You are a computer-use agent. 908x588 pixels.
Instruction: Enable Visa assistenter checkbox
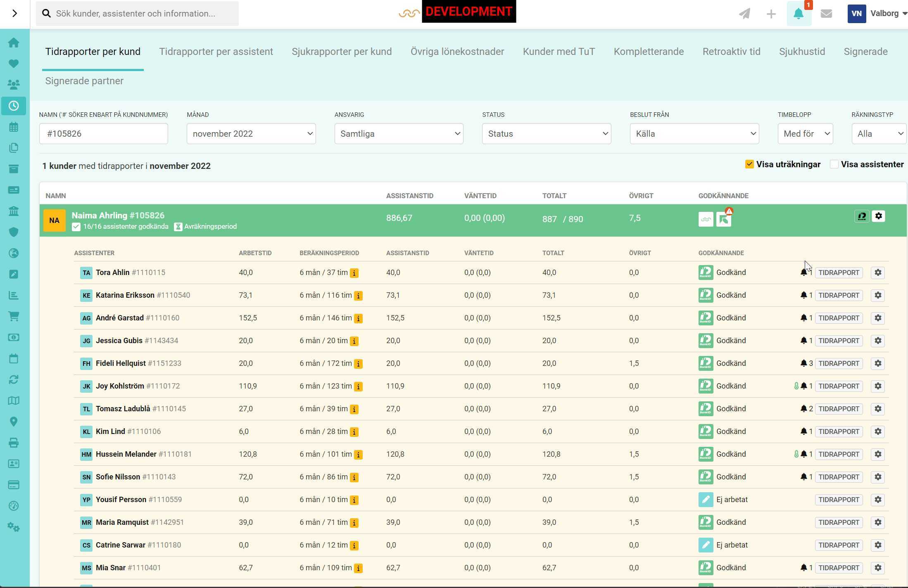(834, 164)
